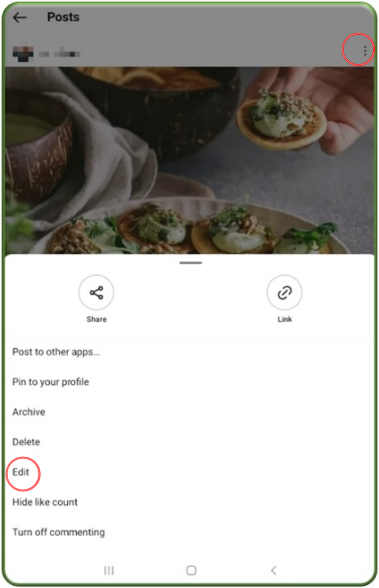Tap the bottom sheet drag handle
Viewport: 379px width, 588px height.
coord(191,263)
